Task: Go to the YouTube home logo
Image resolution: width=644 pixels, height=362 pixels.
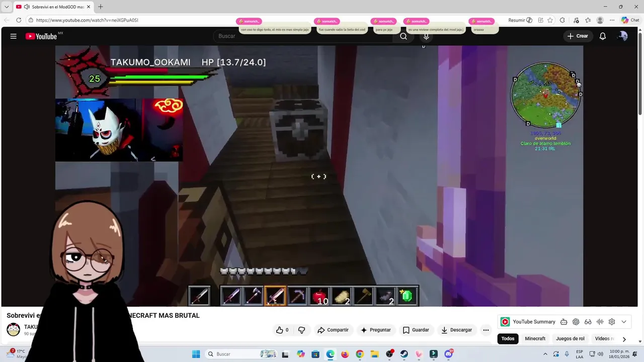Action: 41,36
